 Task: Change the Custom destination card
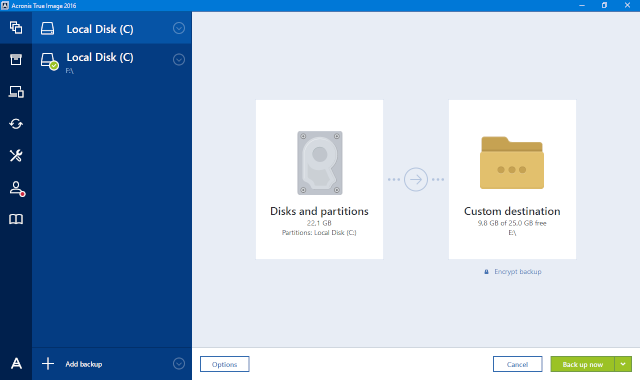[x=512, y=179]
